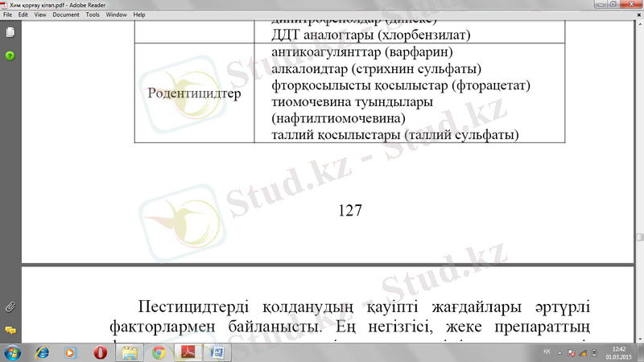
Task: Minimize the Adobe Reader window
Action: click(x=601, y=5)
